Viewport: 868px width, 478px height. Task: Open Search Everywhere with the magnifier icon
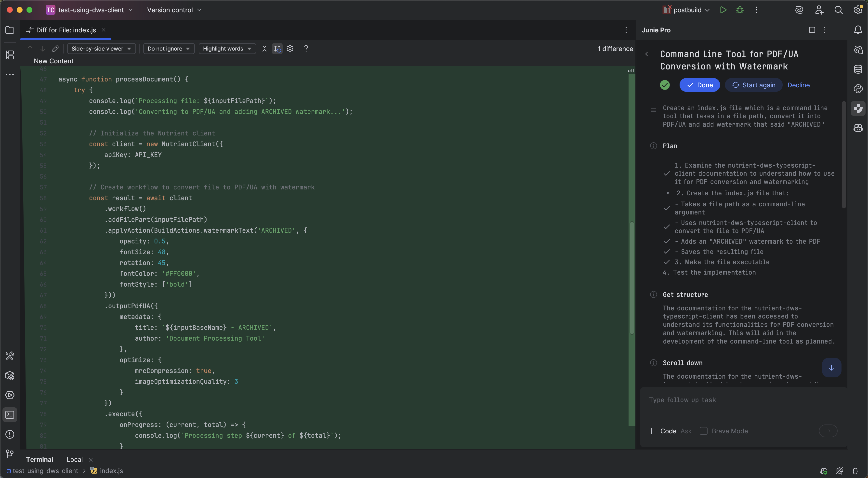click(839, 10)
